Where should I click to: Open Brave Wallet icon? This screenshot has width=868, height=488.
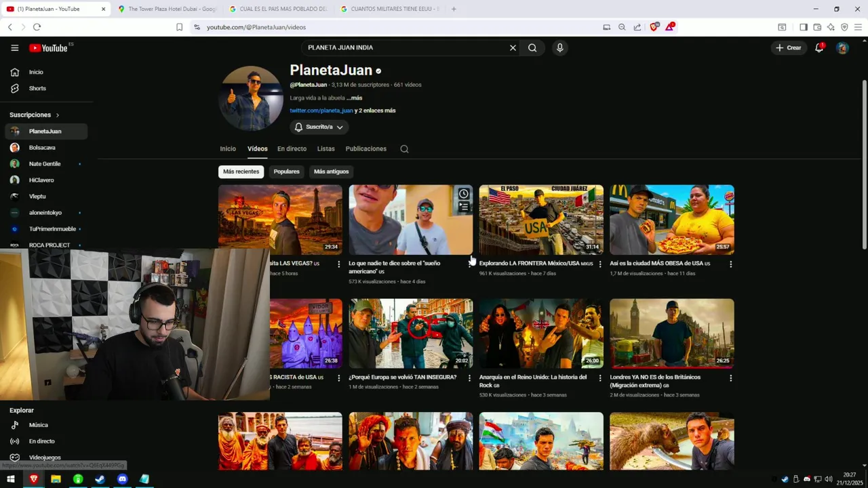[x=817, y=27]
